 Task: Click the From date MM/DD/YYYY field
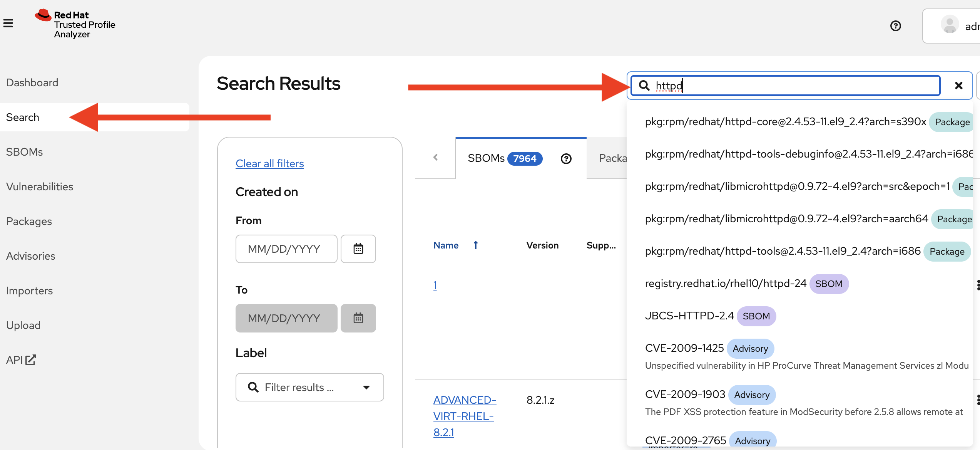click(286, 249)
